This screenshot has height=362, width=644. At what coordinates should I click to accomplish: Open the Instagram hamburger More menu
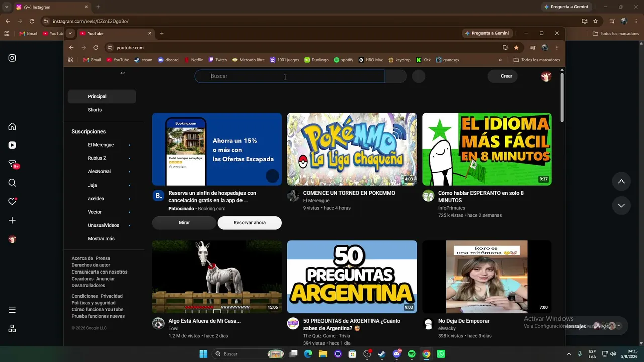(12, 310)
